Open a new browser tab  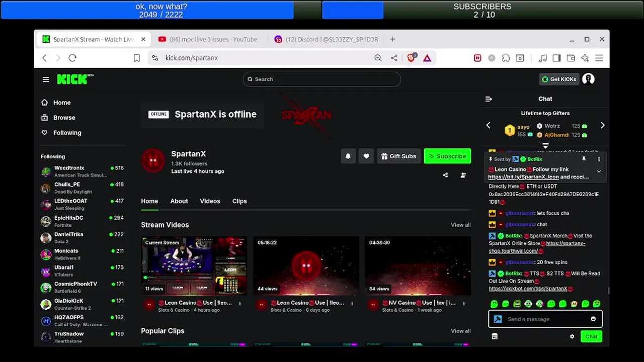[x=392, y=39]
